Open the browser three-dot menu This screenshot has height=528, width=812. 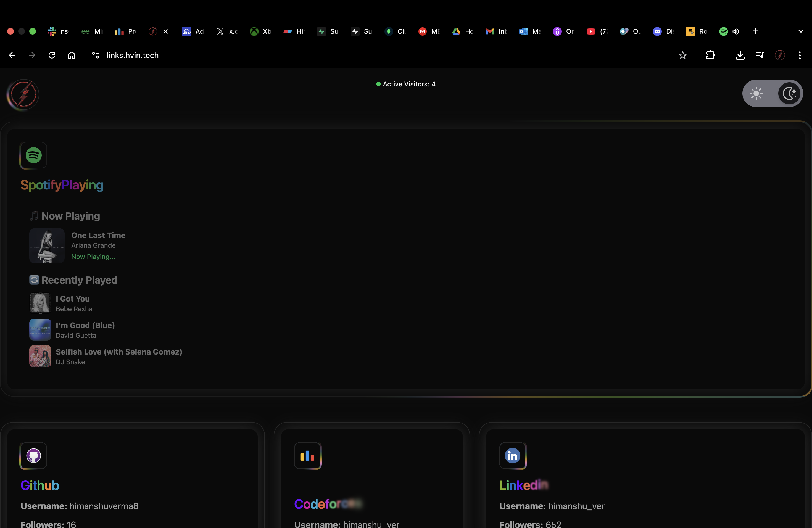pyautogui.click(x=800, y=55)
